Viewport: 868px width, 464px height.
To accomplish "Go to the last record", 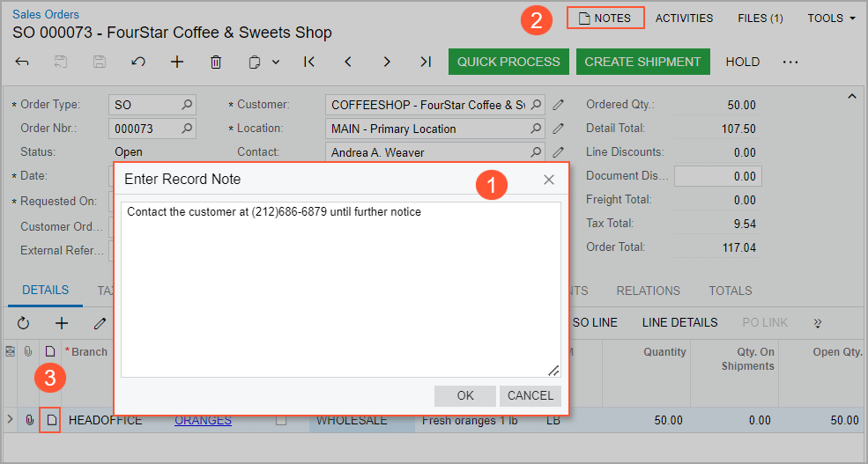I will 426,62.
